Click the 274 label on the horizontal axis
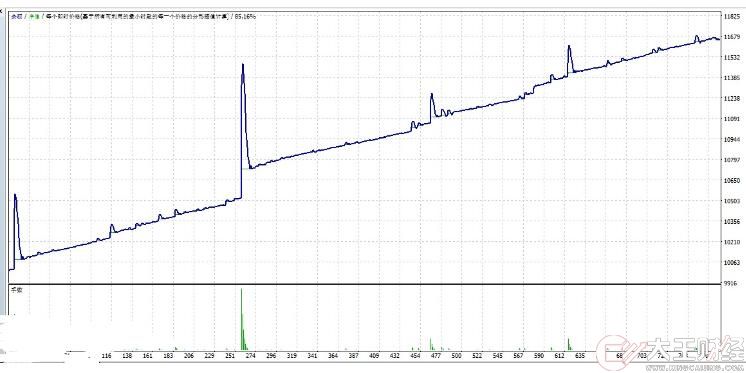The height and width of the screenshot is (373, 746). [x=250, y=356]
